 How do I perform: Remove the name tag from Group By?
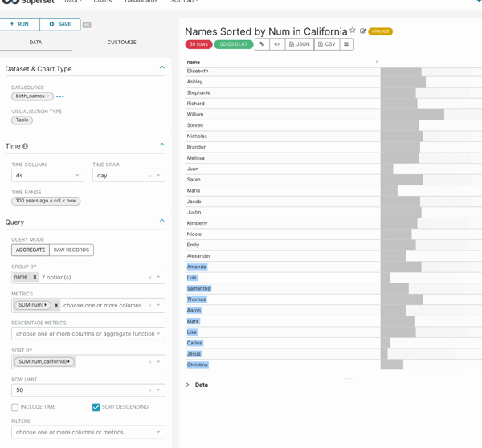point(35,277)
